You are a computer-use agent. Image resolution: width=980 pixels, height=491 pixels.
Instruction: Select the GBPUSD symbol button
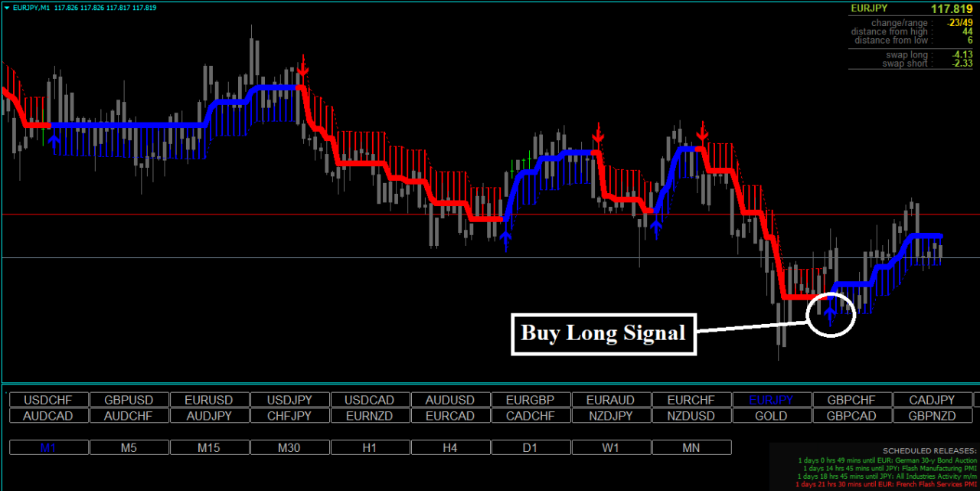click(x=129, y=400)
